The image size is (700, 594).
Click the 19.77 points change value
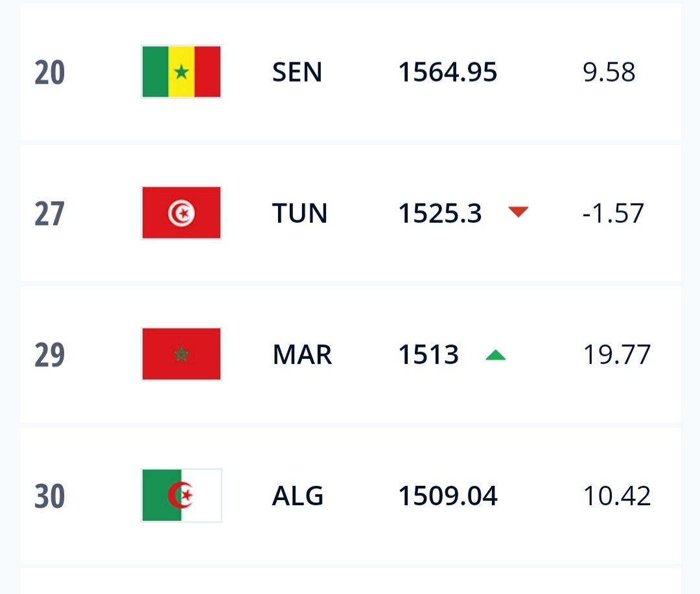point(616,354)
